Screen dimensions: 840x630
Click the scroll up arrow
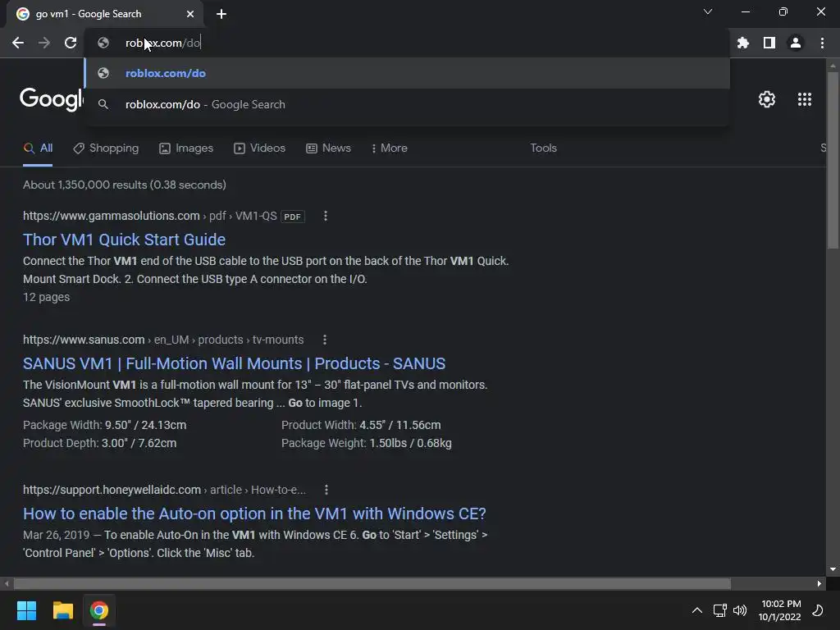pyautogui.click(x=833, y=66)
